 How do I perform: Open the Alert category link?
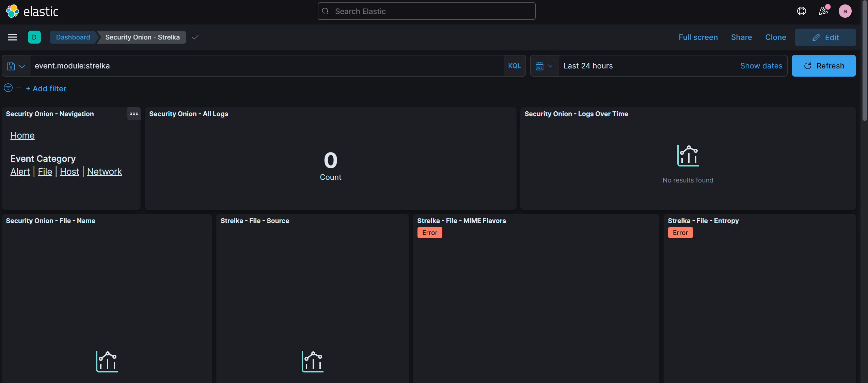pyautogui.click(x=20, y=171)
